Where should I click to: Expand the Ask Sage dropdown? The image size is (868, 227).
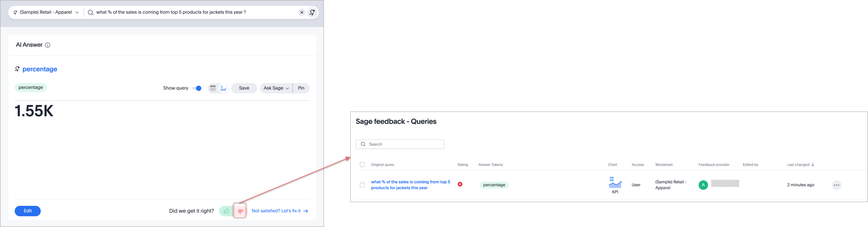276,88
